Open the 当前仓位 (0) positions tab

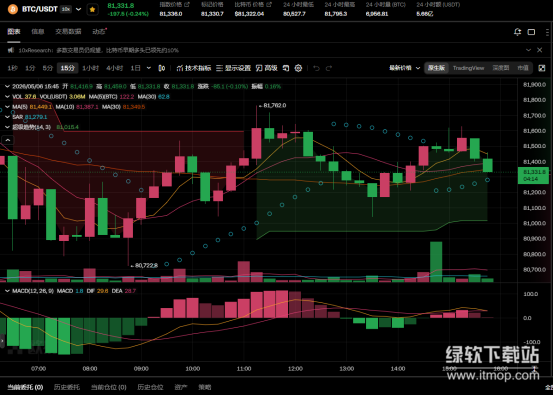click(108, 387)
